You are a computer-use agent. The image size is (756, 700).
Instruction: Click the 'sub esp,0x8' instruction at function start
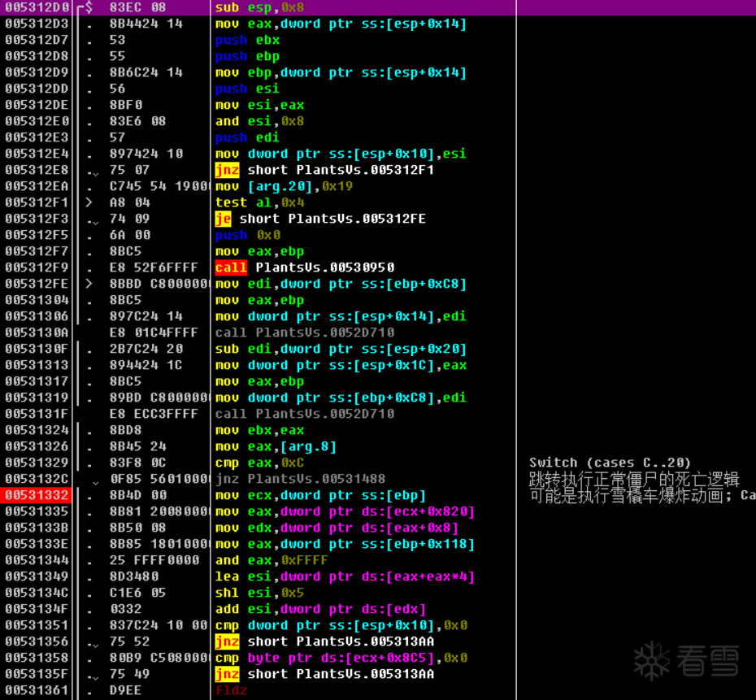click(x=259, y=7)
